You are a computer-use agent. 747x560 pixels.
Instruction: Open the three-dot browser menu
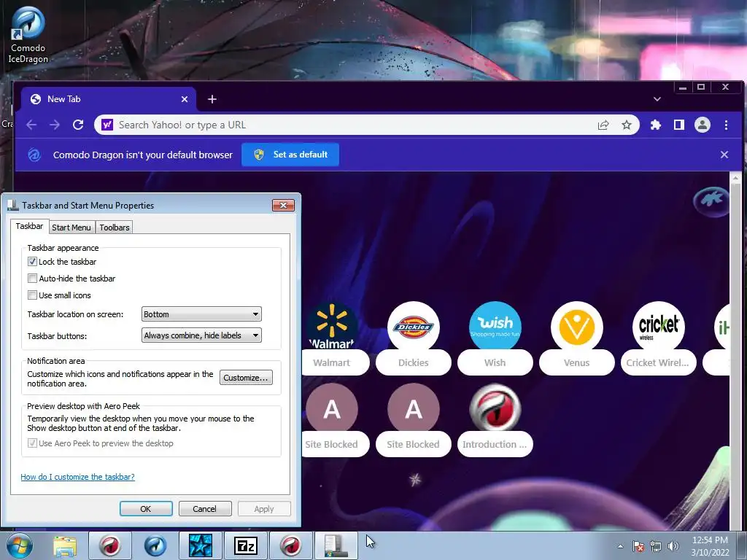[726, 125]
